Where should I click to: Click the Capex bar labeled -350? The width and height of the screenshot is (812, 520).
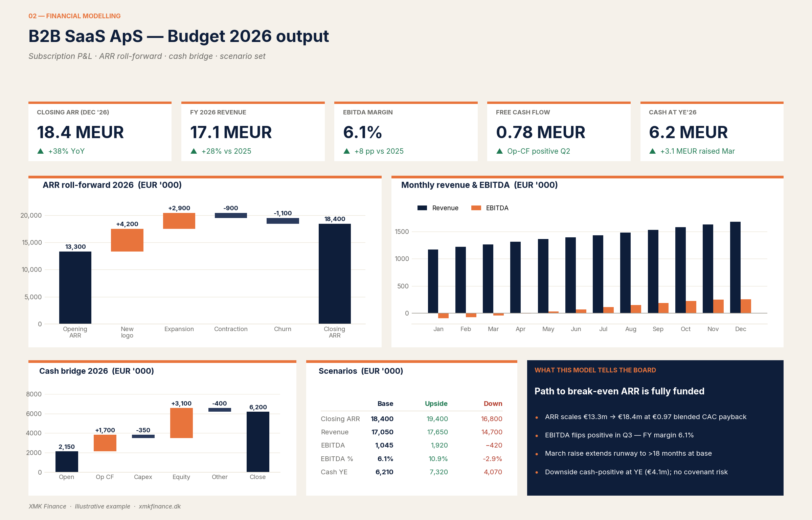pos(143,436)
